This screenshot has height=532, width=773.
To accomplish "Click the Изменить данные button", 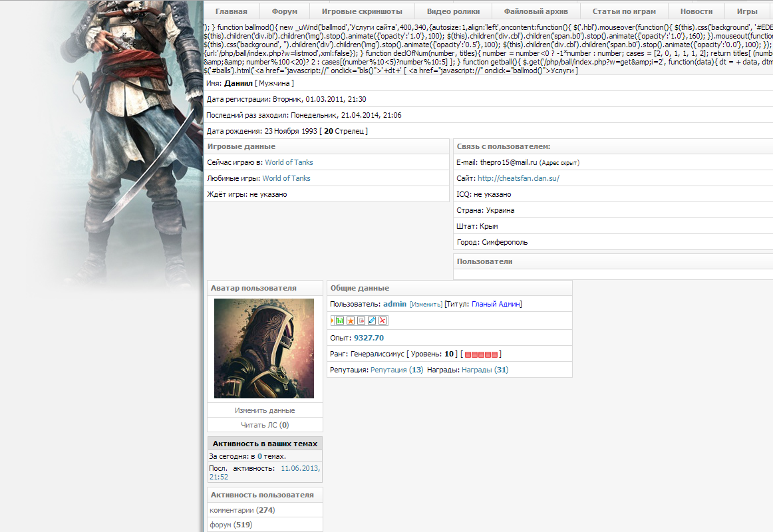I will [x=265, y=410].
